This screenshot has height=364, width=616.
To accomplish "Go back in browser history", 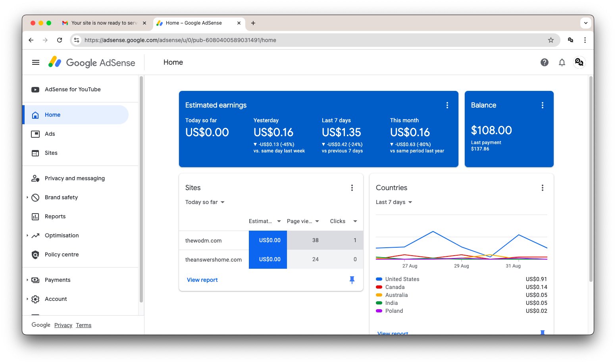I will (31, 40).
